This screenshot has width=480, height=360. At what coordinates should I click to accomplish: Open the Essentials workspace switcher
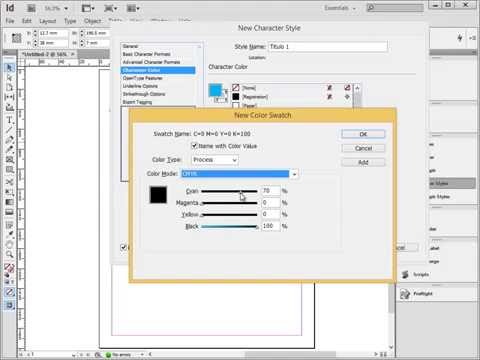point(340,8)
